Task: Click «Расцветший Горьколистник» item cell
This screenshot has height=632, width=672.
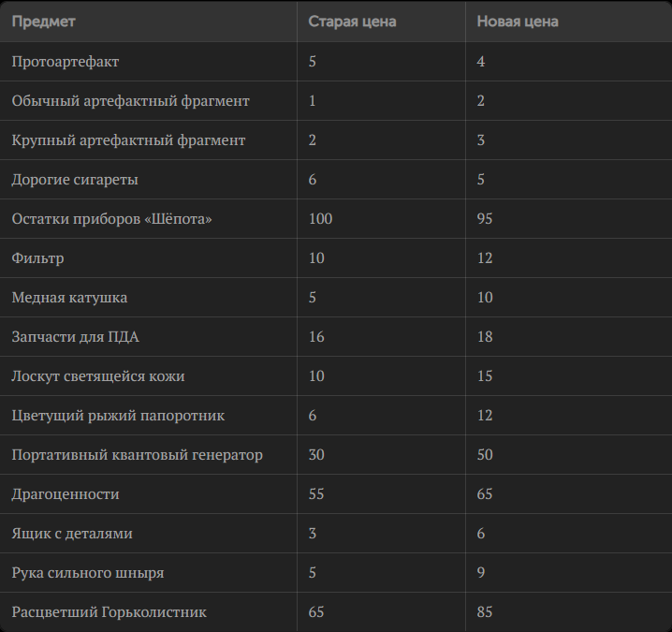Action: pyautogui.click(x=109, y=612)
